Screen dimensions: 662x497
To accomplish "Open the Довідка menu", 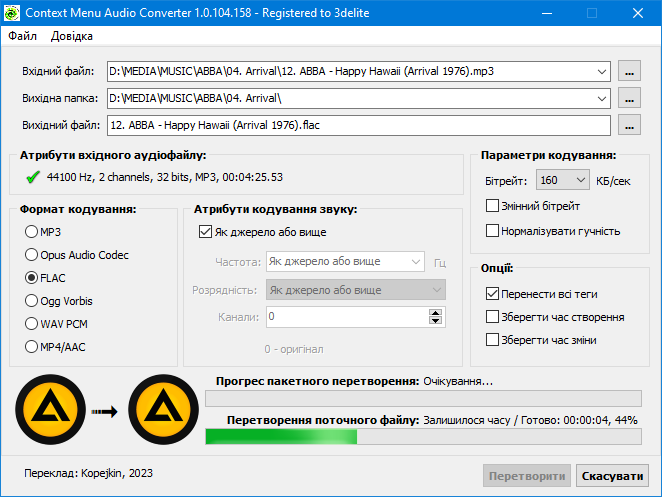I will [x=72, y=36].
